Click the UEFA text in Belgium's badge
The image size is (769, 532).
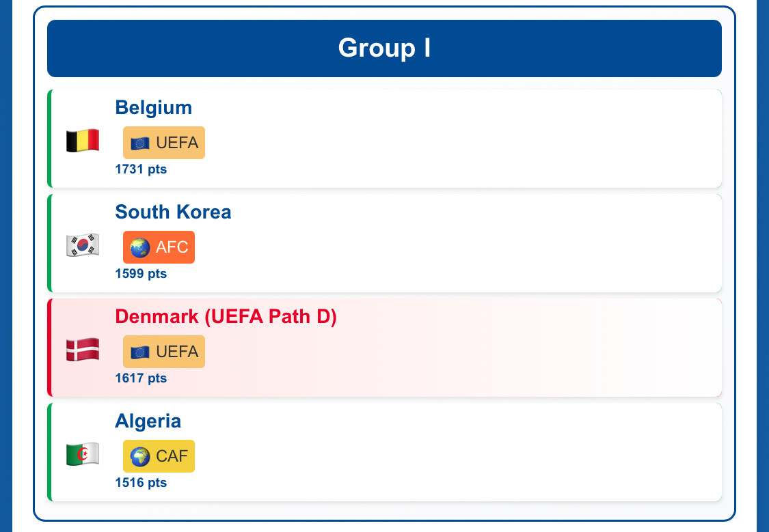pos(177,143)
